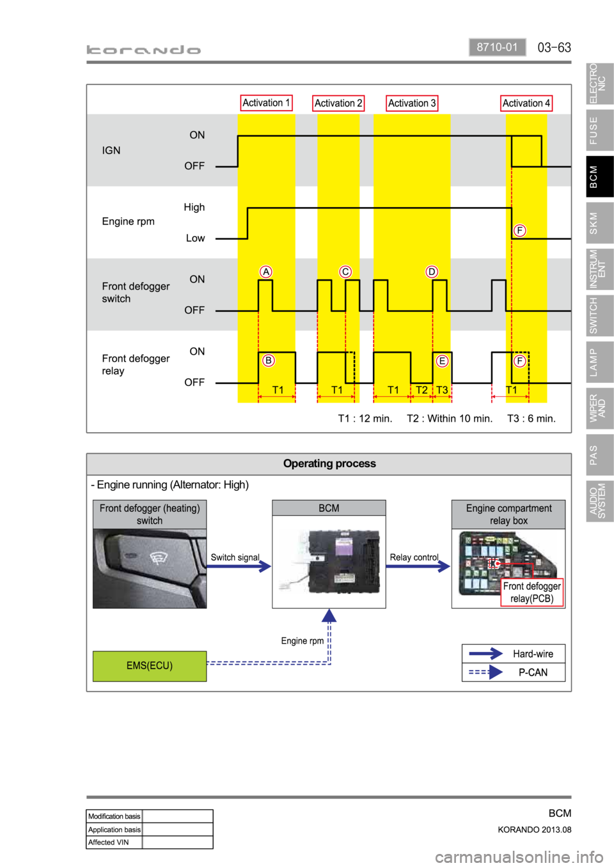Click the 'T3 : 6 min.' legend
Screen dimensions: 614x868
pyautogui.click(x=531, y=419)
